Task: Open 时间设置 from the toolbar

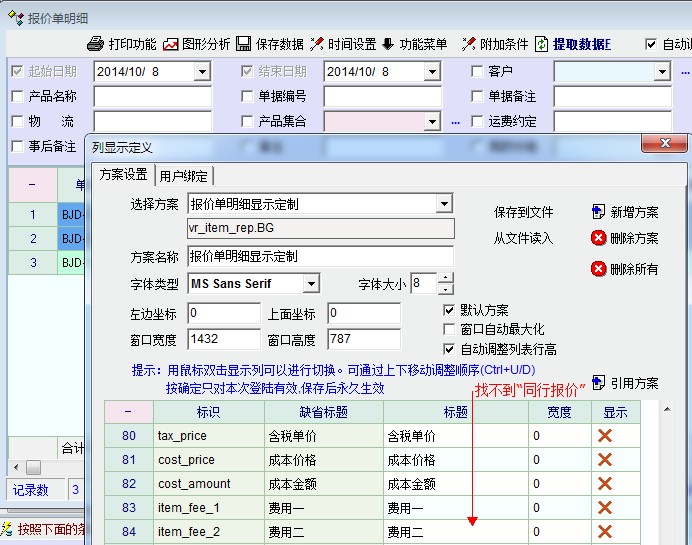Action: pyautogui.click(x=317, y=44)
